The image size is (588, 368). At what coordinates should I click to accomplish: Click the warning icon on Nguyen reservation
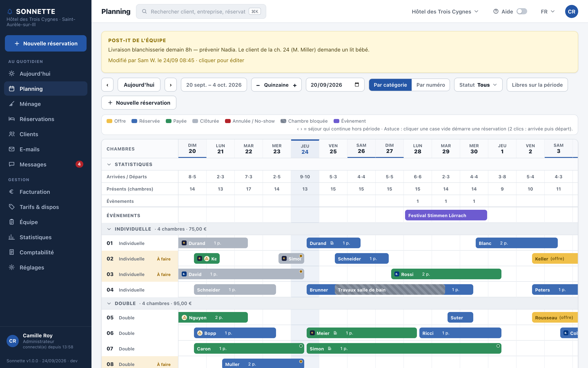[184, 317]
